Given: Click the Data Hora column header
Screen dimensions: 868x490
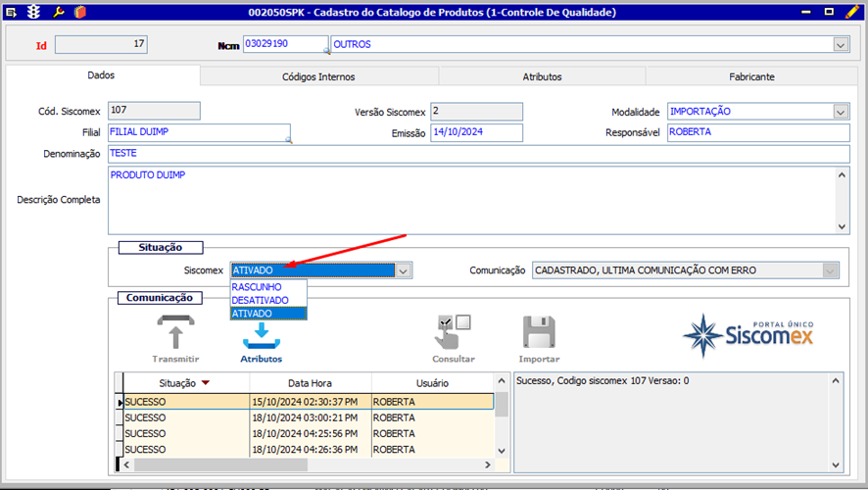Looking at the screenshot, I should tap(310, 383).
